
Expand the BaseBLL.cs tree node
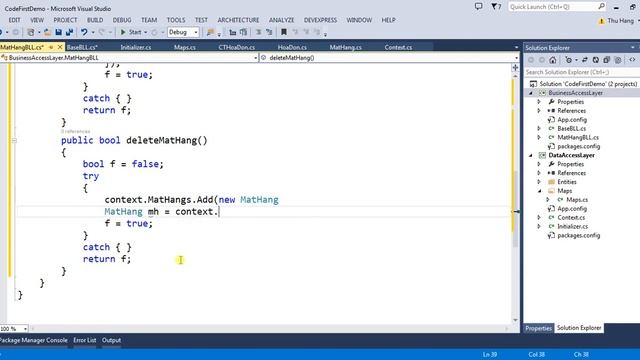pyautogui.click(x=539, y=129)
